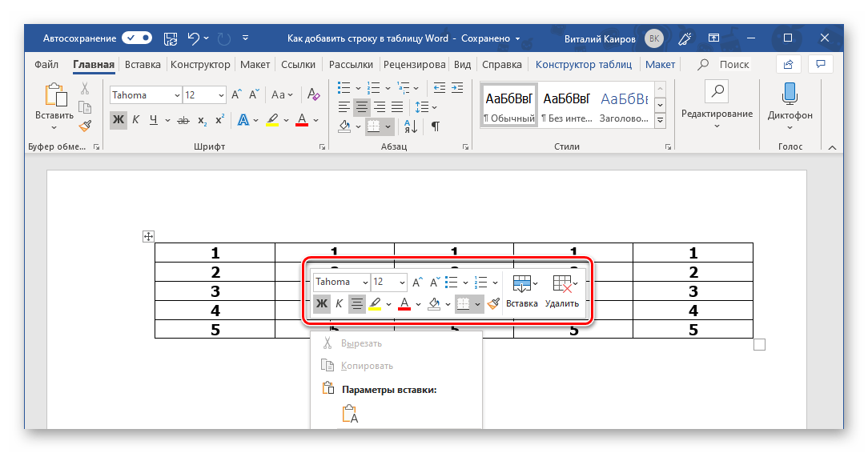The height and width of the screenshot is (453, 868).
Task: Toggle subscript in ribbon
Action: pos(202,120)
